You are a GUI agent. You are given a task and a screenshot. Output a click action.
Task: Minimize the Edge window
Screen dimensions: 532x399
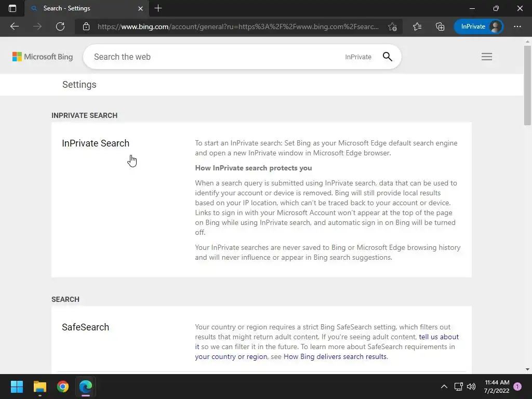tap(472, 8)
